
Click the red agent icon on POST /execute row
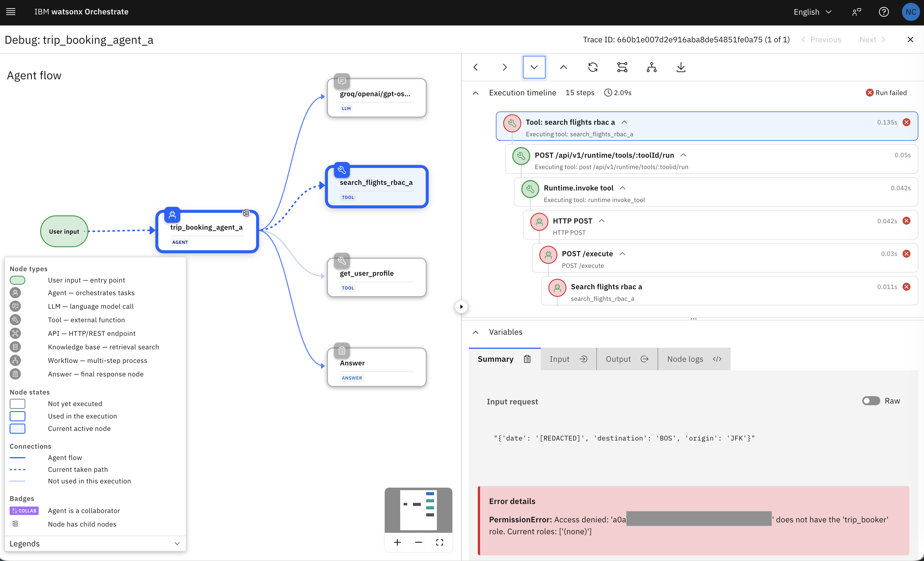[548, 255]
